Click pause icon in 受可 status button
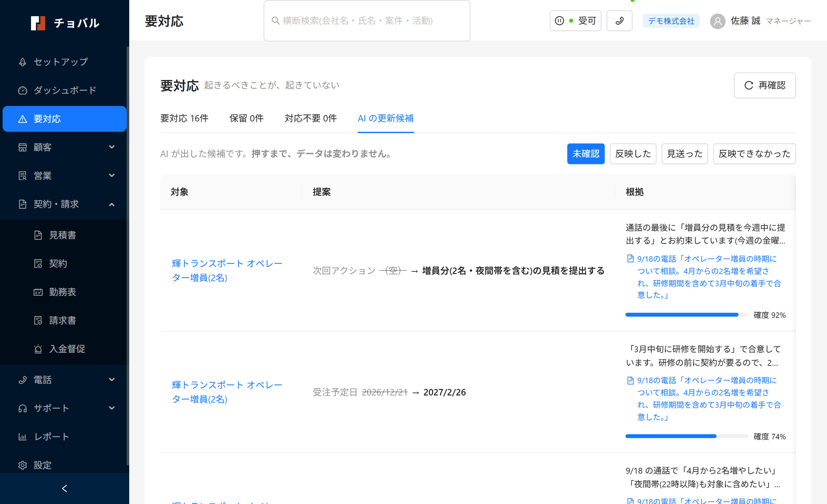This screenshot has width=827, height=504. click(x=560, y=21)
